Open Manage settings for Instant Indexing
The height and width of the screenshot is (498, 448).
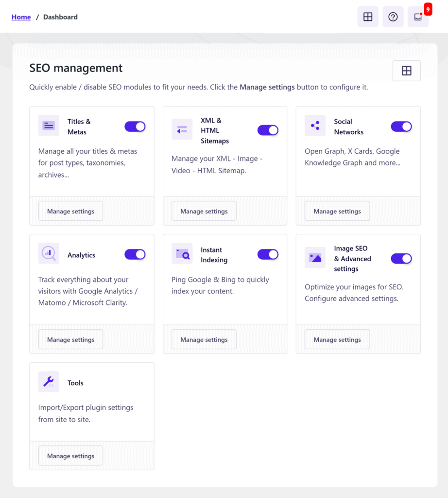(x=204, y=339)
